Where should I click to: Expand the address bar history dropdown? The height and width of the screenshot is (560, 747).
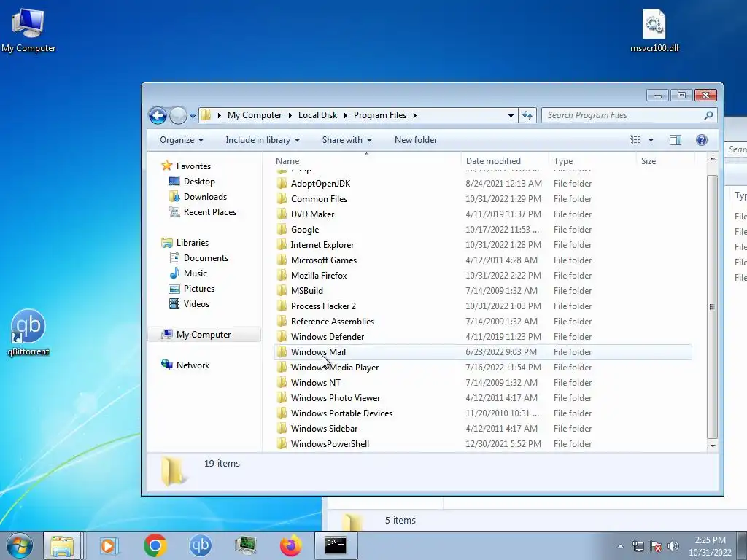[x=511, y=116]
